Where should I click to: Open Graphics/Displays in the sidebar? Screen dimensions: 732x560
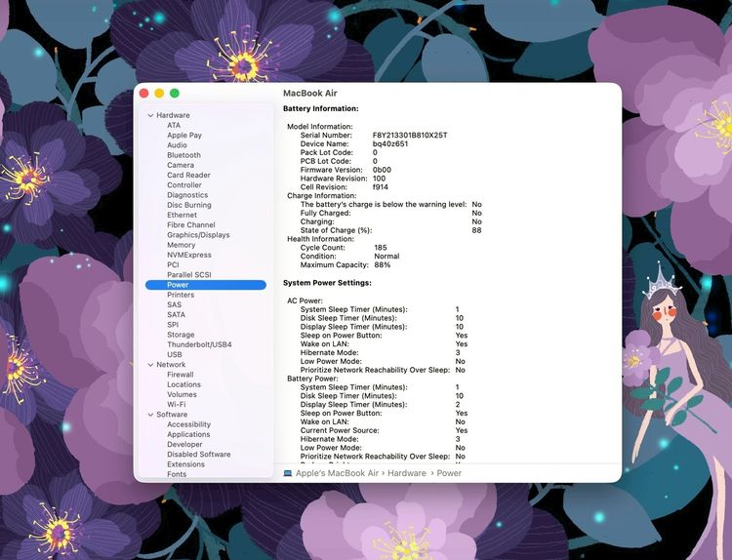198,235
